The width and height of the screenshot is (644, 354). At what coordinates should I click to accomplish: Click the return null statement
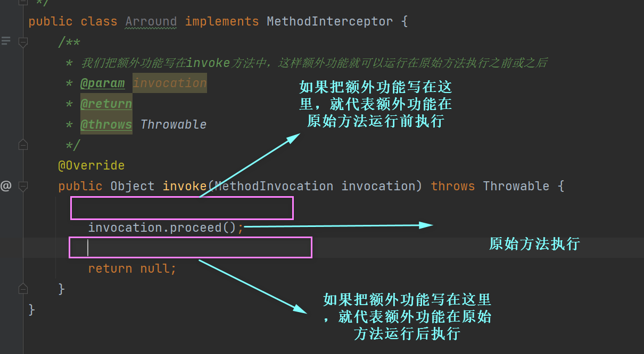(132, 268)
